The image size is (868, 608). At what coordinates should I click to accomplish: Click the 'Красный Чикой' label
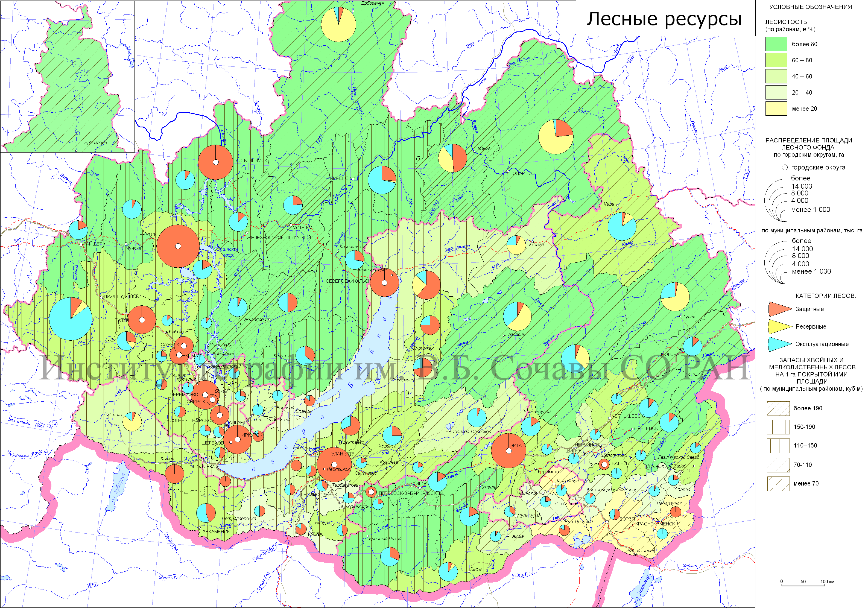(x=385, y=539)
